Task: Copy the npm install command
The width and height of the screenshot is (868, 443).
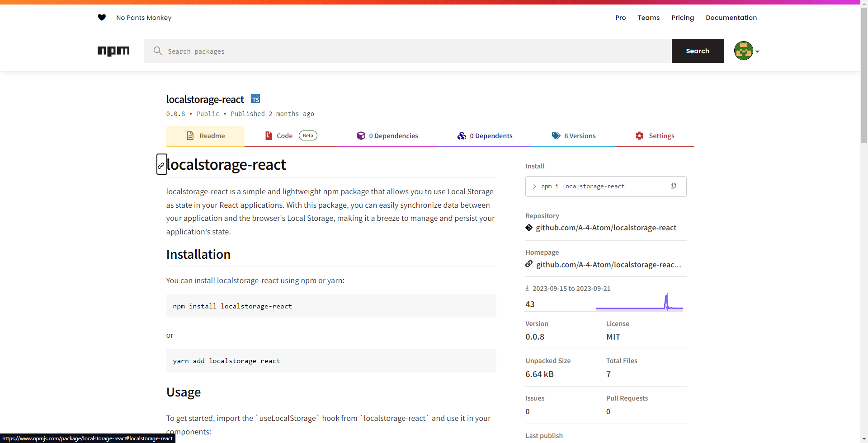Action: [673, 186]
